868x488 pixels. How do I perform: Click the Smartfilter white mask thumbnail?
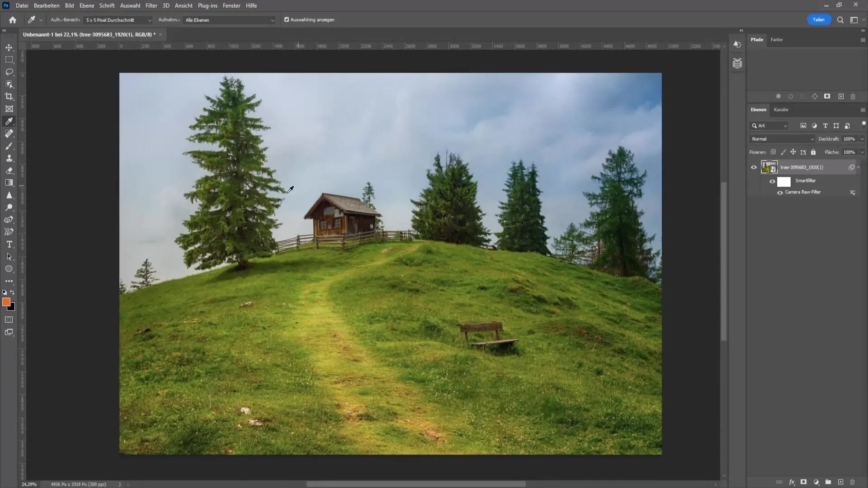784,182
